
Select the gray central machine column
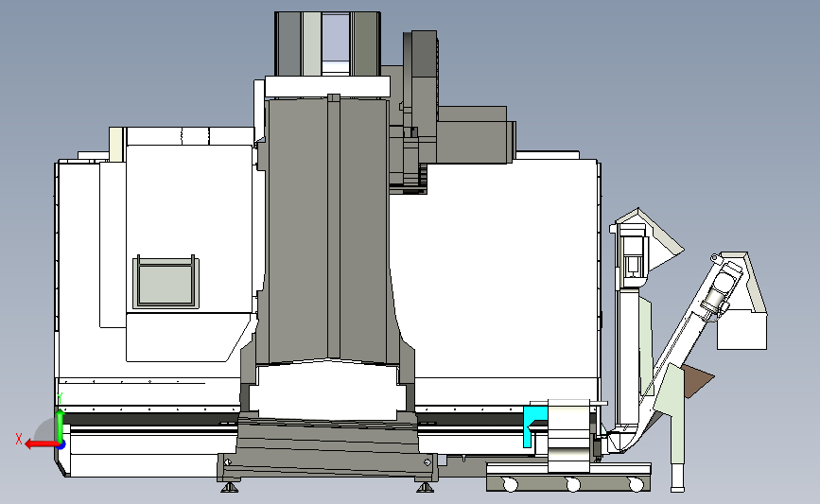(328, 230)
